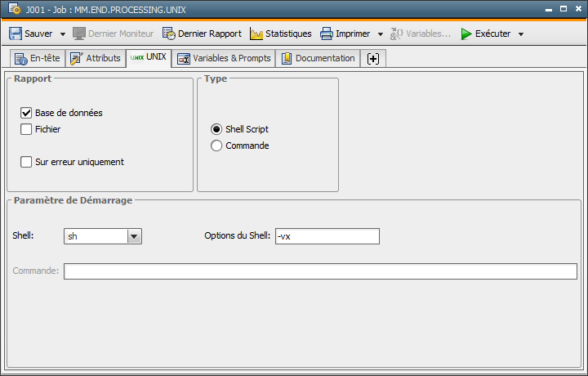Click the Commande text input field

[x=320, y=271]
